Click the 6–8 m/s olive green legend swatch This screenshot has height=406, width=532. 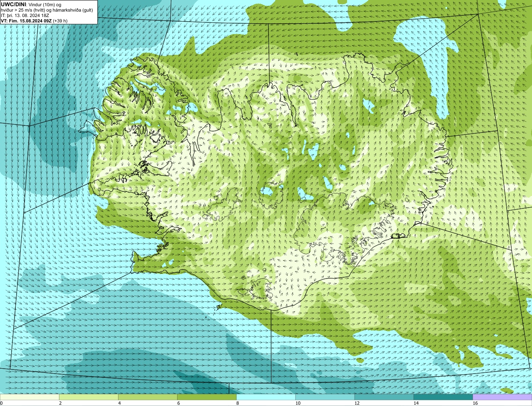pyautogui.click(x=207, y=397)
